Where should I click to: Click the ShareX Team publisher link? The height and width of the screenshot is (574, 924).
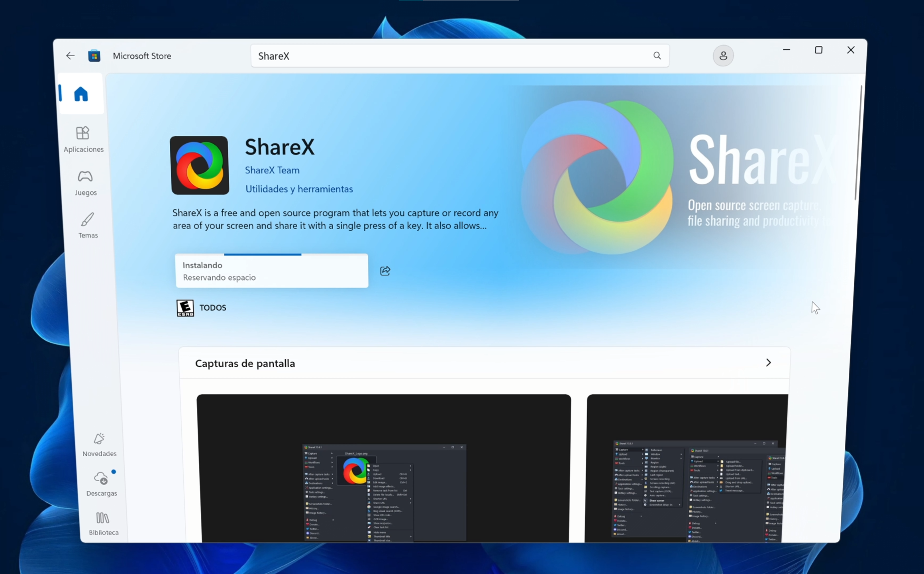pos(272,170)
